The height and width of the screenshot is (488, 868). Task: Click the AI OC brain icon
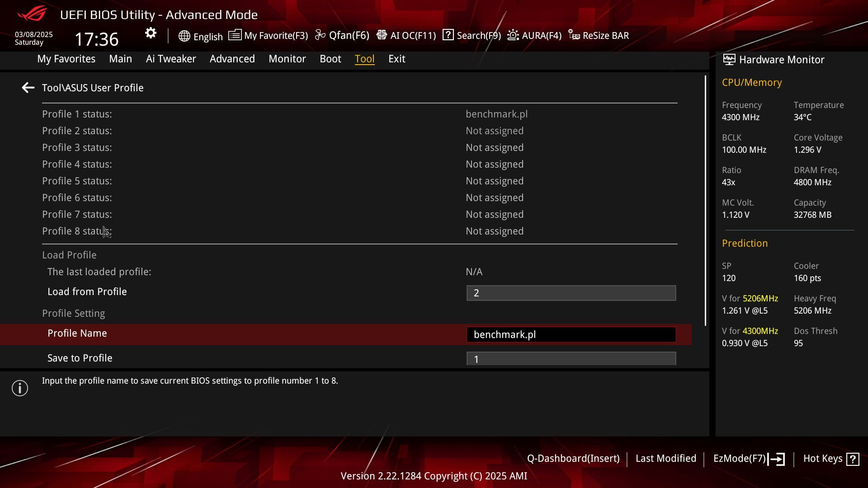pyautogui.click(x=382, y=35)
